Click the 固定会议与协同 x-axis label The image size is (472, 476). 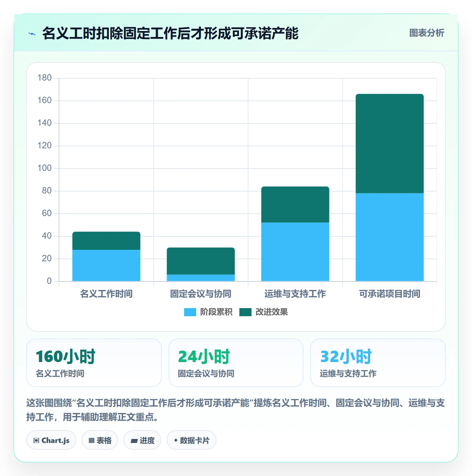[201, 294]
